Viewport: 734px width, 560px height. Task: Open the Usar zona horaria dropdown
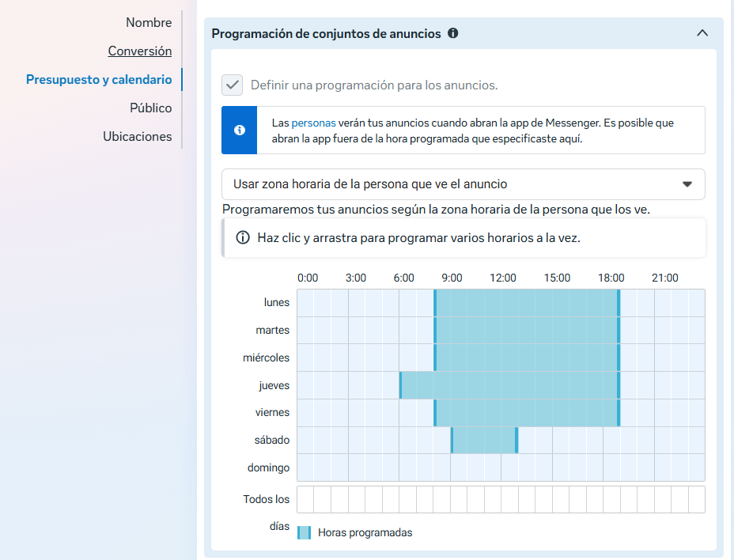[463, 184]
